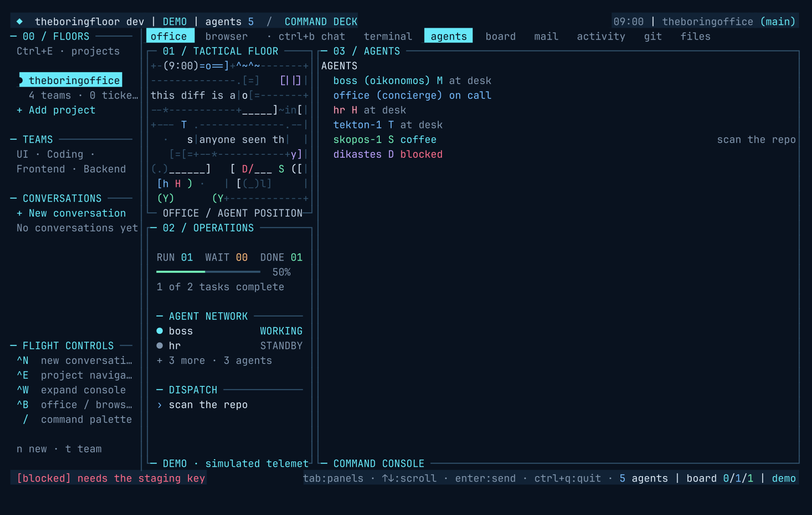Open the board tab
This screenshot has width=812, height=515.
click(x=500, y=36)
